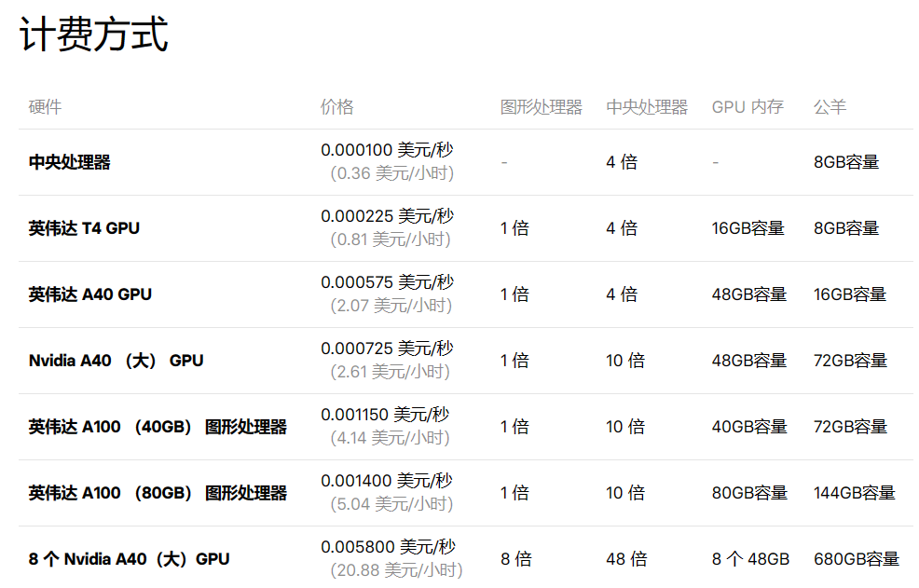Viewport: 919px width, 588px height.
Task: Click 48GB容量 GPU memory in 英伟达 A40 GPU row
Action: [749, 294]
